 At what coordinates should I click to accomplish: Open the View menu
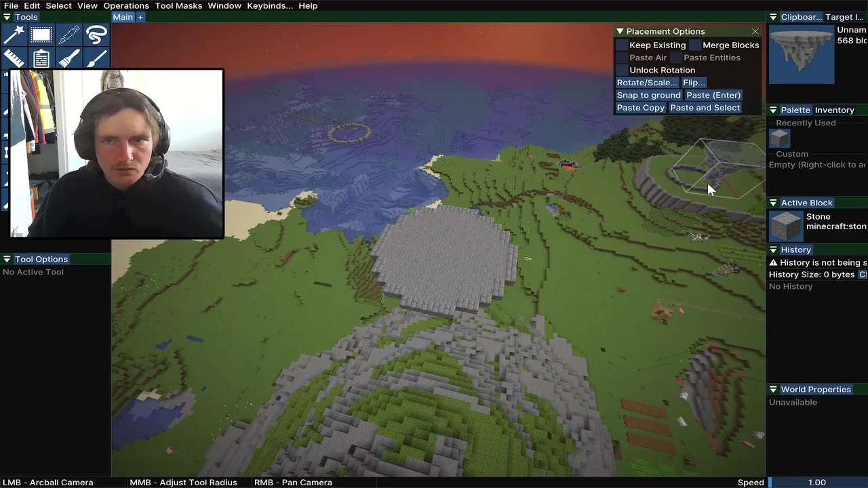coord(87,5)
